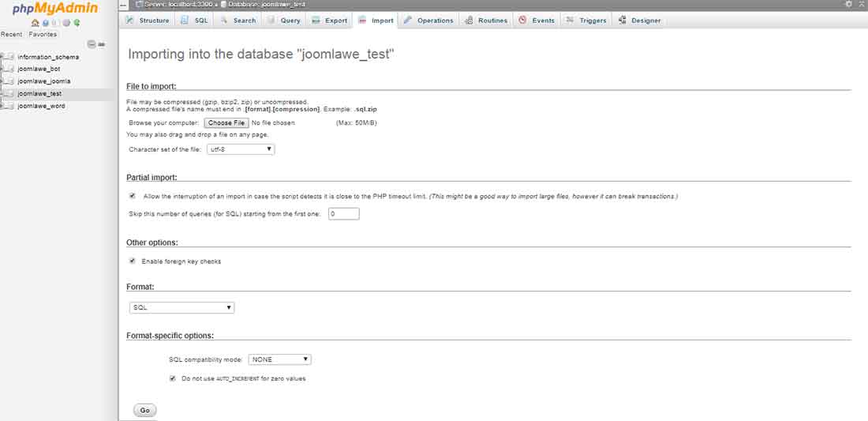Uncheck the AUTO_INCREMENT zero values checkbox

(x=173, y=378)
